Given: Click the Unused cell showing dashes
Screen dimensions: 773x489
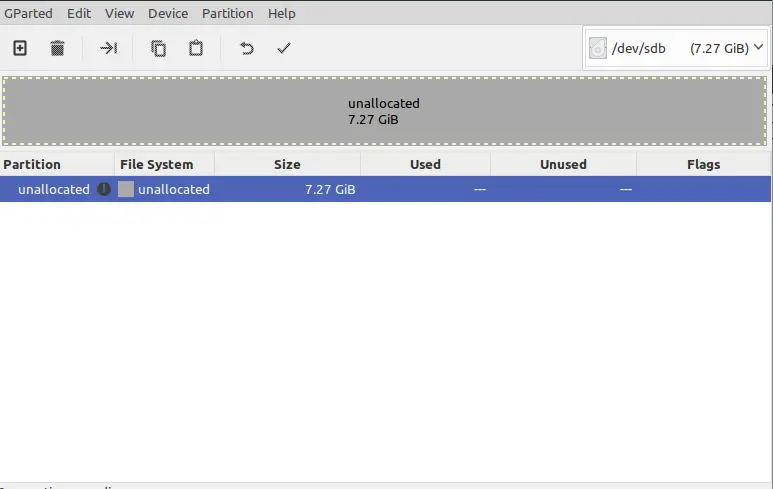Looking at the screenshot, I should (626, 189).
